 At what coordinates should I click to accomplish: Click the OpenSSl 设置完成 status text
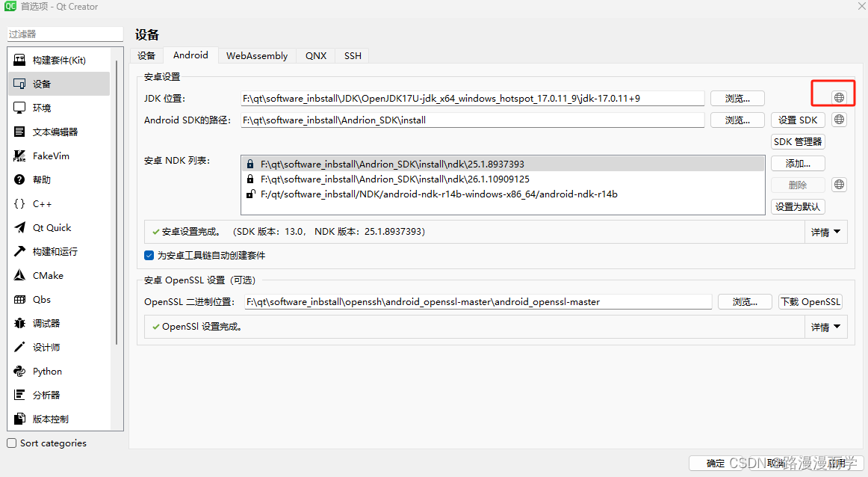coord(202,327)
